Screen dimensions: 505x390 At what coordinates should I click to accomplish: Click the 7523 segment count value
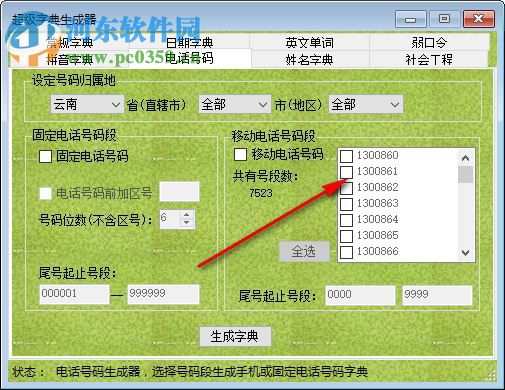click(261, 193)
